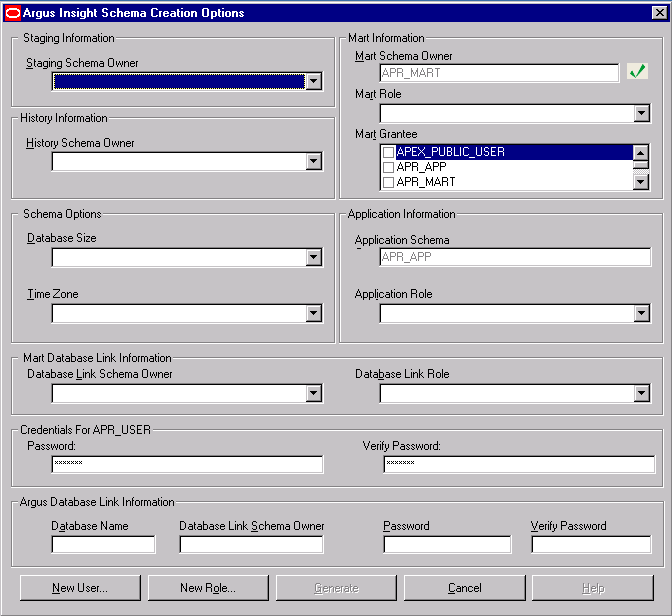Click the green checkmark beside Mart Schema Owner

point(637,71)
